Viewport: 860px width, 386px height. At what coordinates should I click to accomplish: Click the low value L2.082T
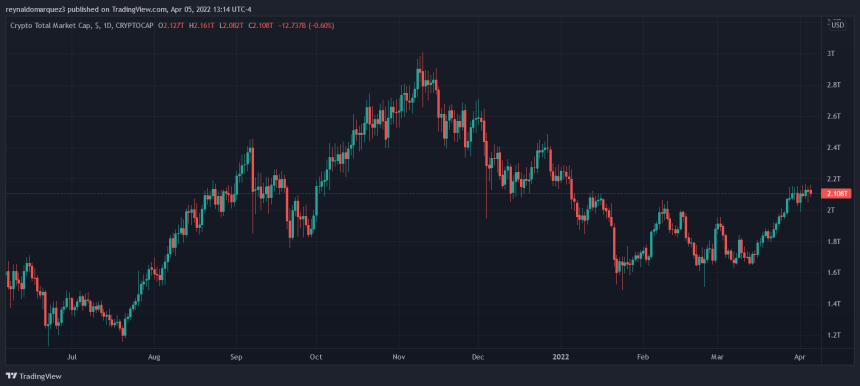230,26
